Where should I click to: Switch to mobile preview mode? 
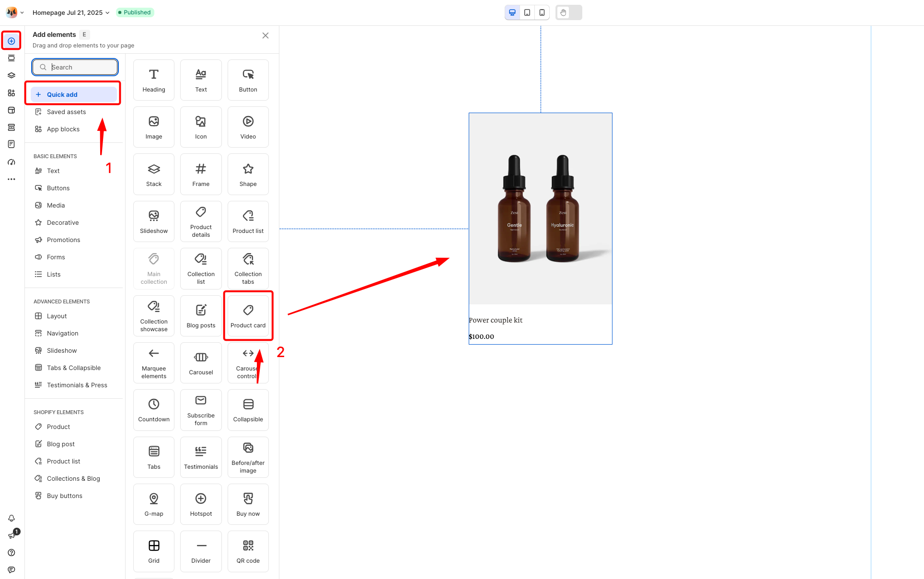pos(542,12)
